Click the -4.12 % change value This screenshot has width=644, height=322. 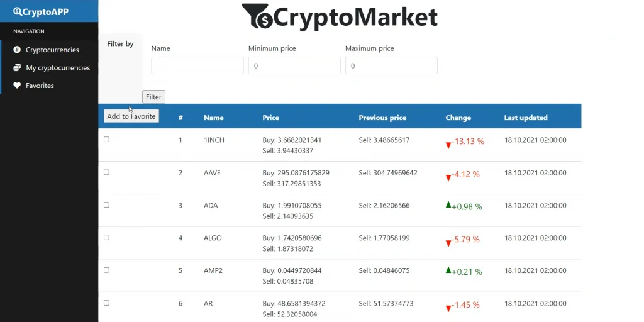[465, 174]
